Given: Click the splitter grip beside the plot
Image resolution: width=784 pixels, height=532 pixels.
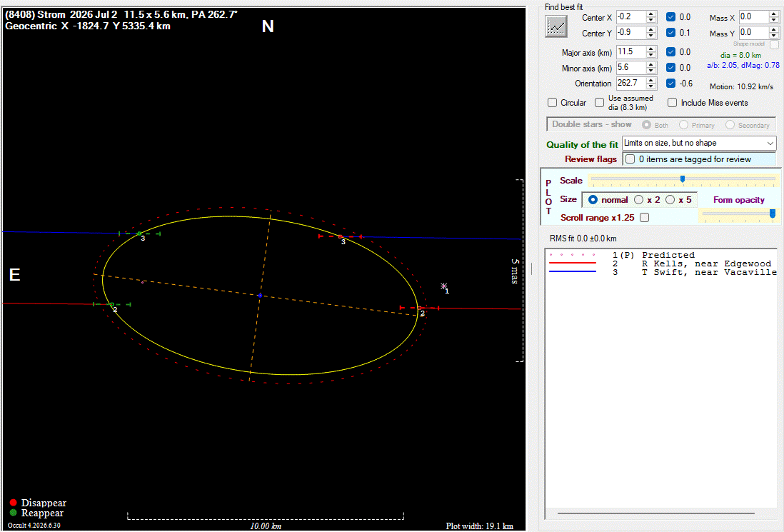Looking at the screenshot, I should coord(531,269).
